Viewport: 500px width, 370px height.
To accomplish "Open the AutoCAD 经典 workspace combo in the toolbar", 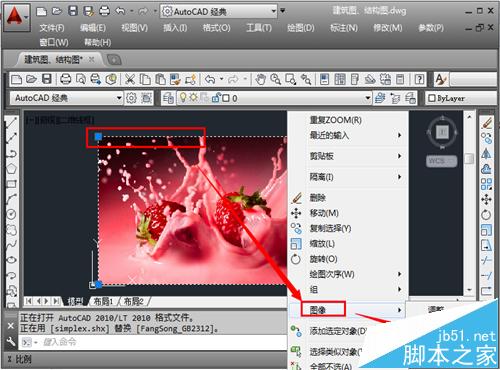I will click(66, 98).
